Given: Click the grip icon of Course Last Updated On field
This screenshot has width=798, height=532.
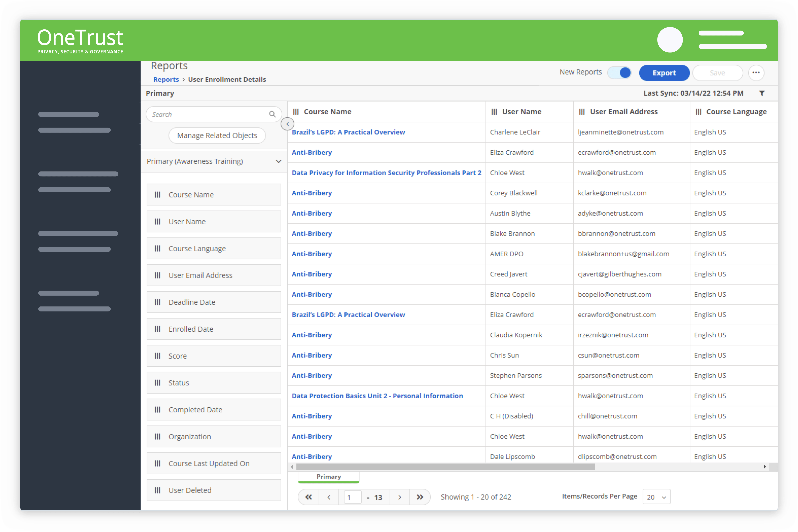Looking at the screenshot, I should [x=157, y=463].
